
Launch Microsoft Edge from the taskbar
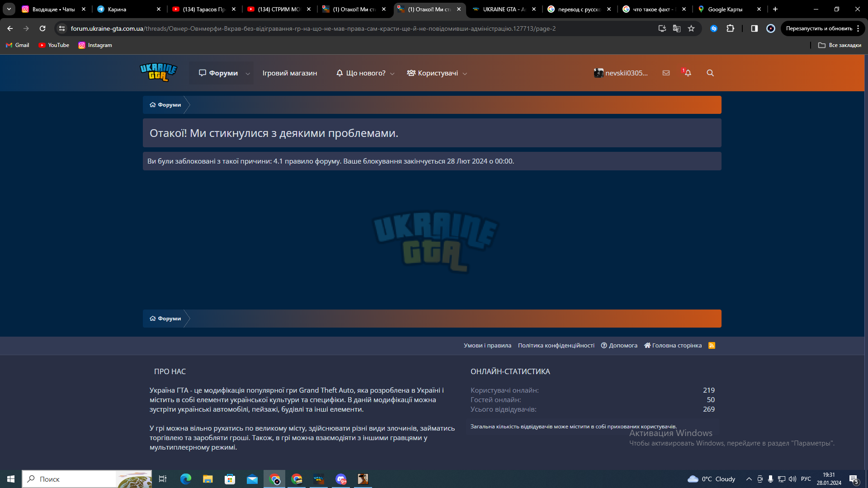pyautogui.click(x=186, y=479)
